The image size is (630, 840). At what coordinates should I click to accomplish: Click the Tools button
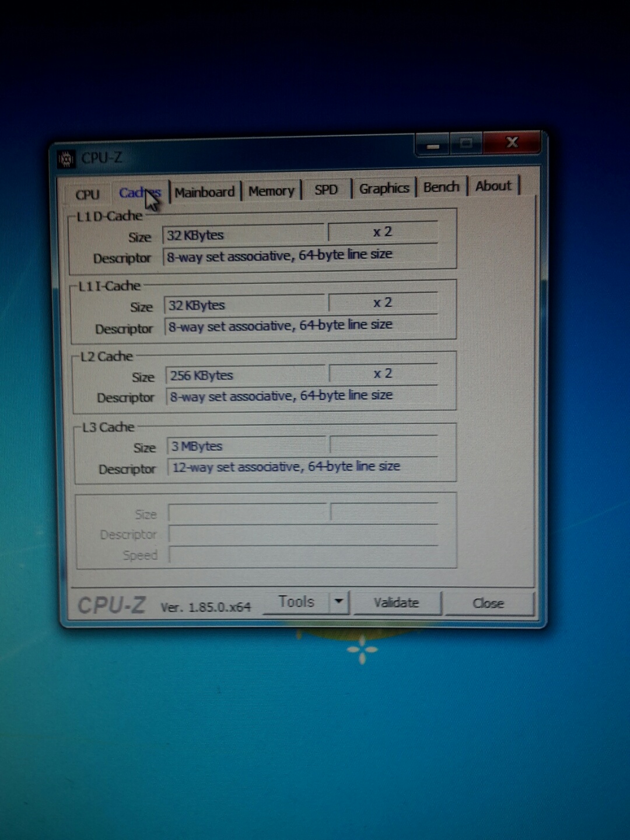(x=296, y=602)
